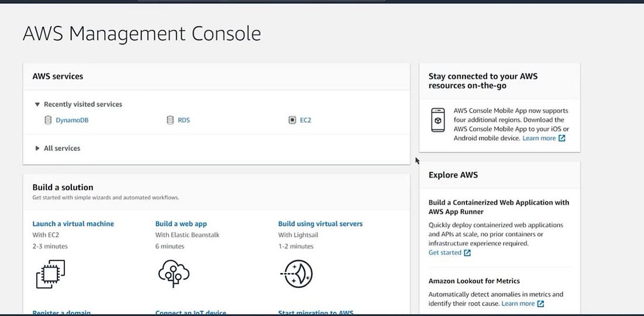Click external link icon beside Lookout Metrics Learn more

[540, 304]
